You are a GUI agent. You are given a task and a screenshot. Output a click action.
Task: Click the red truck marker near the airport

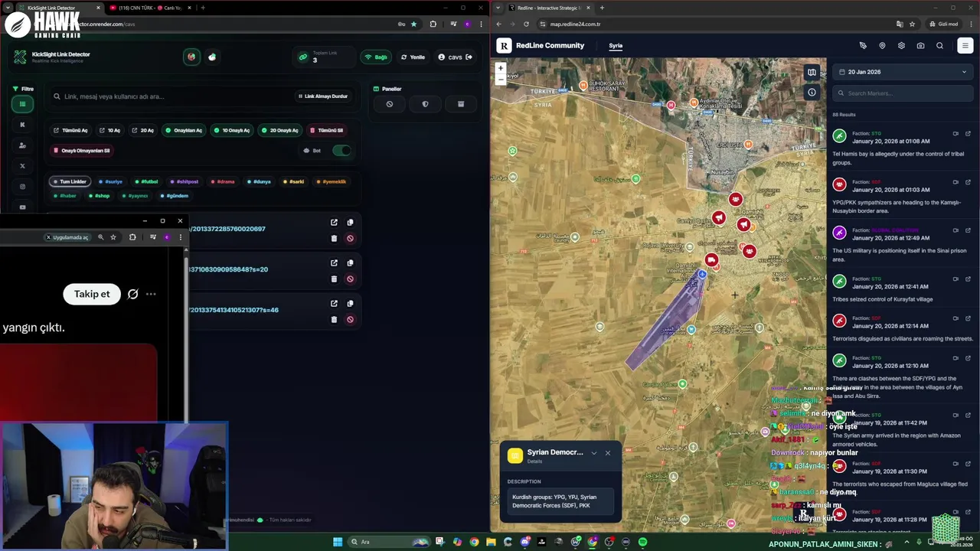tap(711, 261)
